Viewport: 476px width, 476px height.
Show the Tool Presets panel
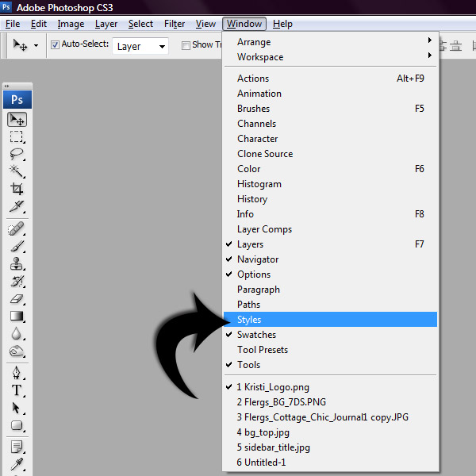pyautogui.click(x=330, y=349)
